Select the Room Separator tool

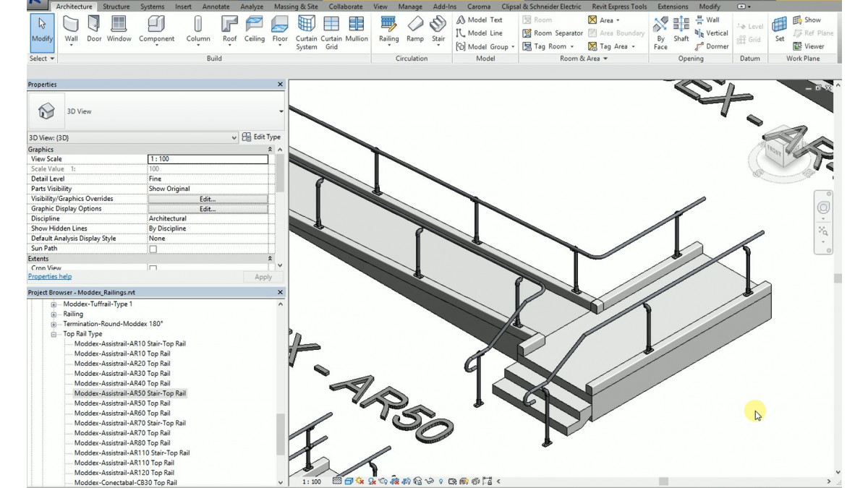pos(553,33)
